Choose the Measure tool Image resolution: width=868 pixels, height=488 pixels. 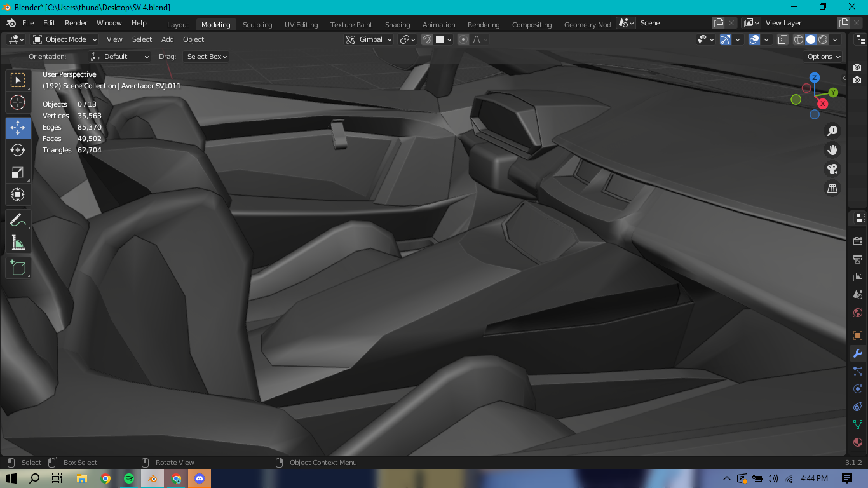coord(18,242)
